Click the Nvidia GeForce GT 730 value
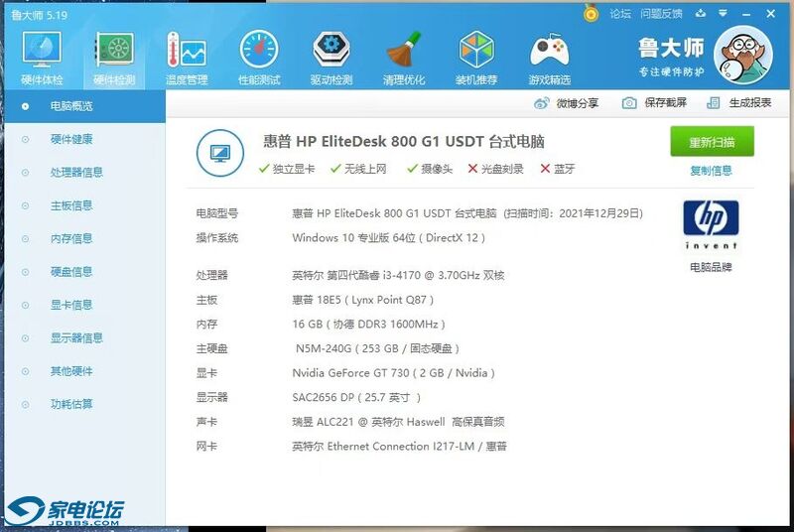This screenshot has height=532, width=794. tap(393, 373)
